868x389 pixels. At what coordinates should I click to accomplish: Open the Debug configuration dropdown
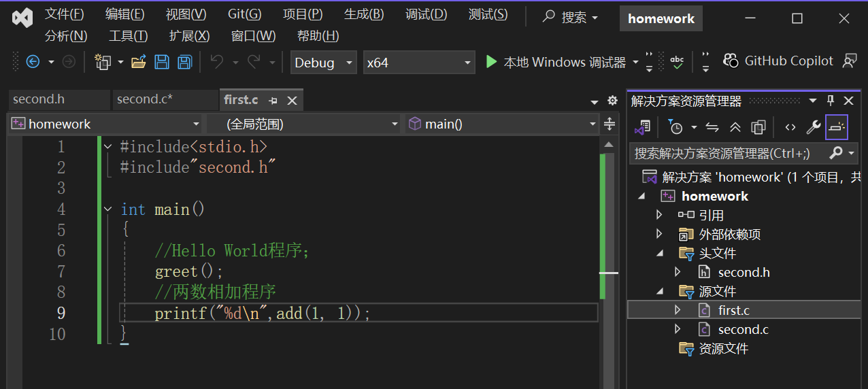pos(323,63)
